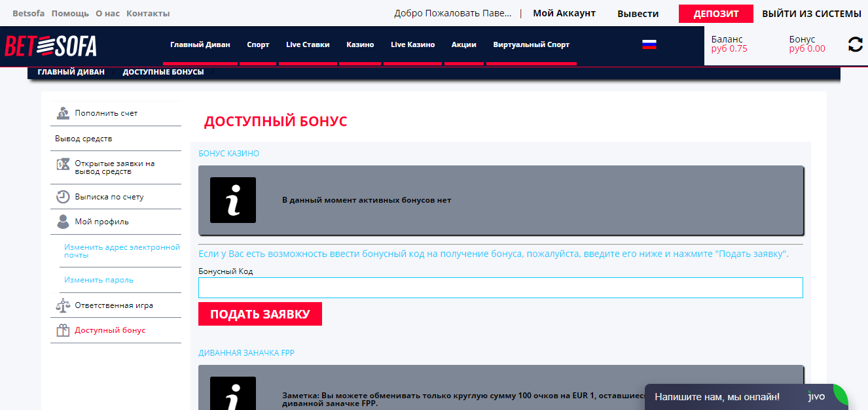Click the hourglass icon for open withdrawal requests

pyautogui.click(x=63, y=164)
